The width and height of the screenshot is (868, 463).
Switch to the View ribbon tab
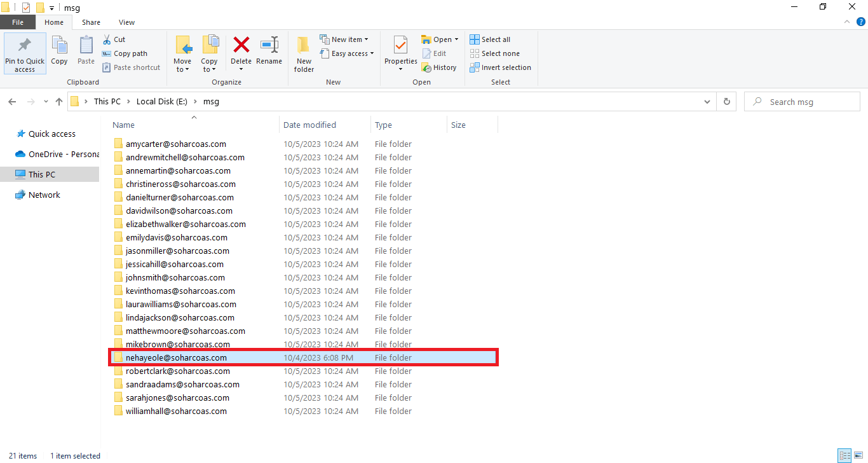click(126, 22)
